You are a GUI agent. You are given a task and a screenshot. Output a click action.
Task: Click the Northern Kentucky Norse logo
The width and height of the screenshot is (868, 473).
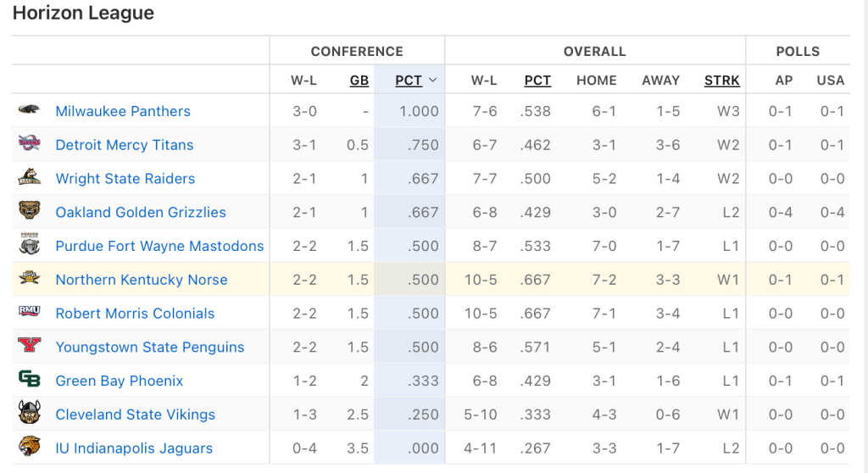click(29, 279)
